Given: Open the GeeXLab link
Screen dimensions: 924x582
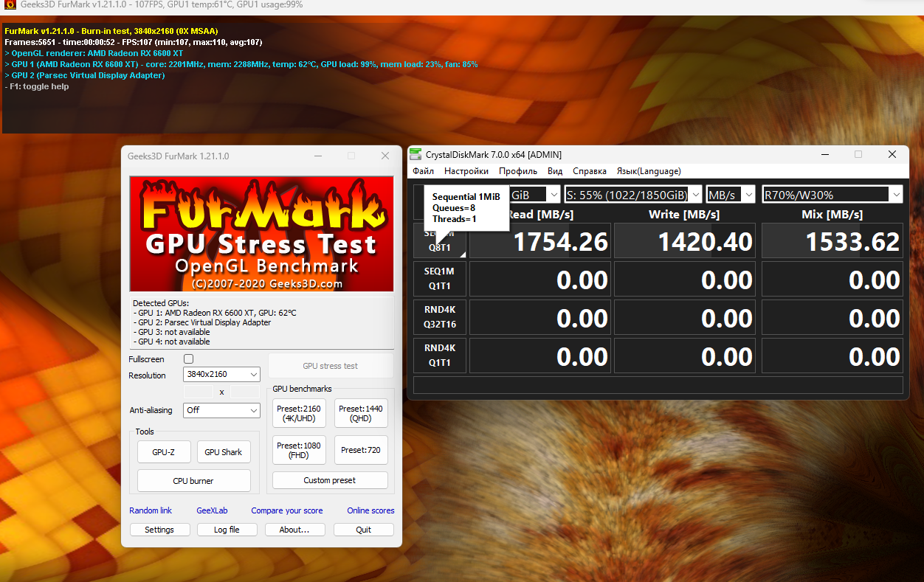Looking at the screenshot, I should 212,510.
